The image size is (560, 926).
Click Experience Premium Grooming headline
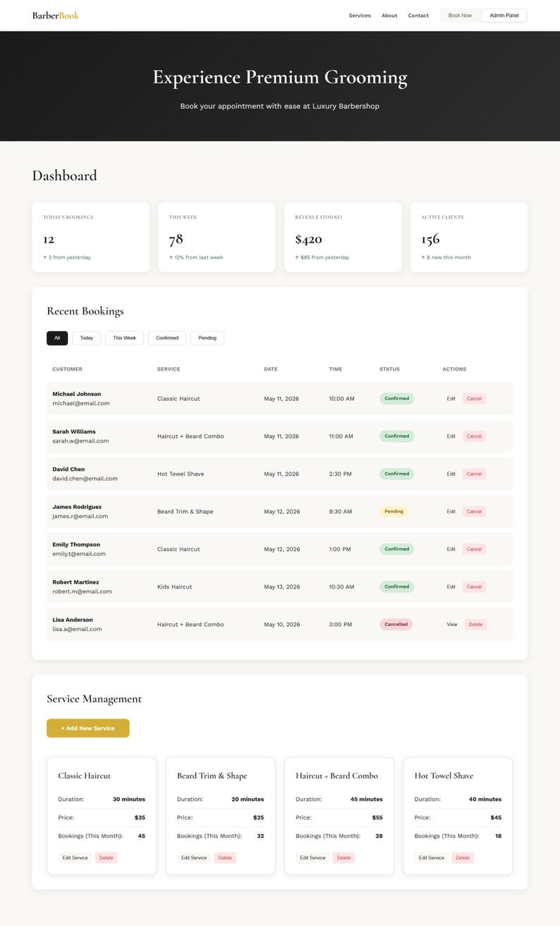[280, 78]
